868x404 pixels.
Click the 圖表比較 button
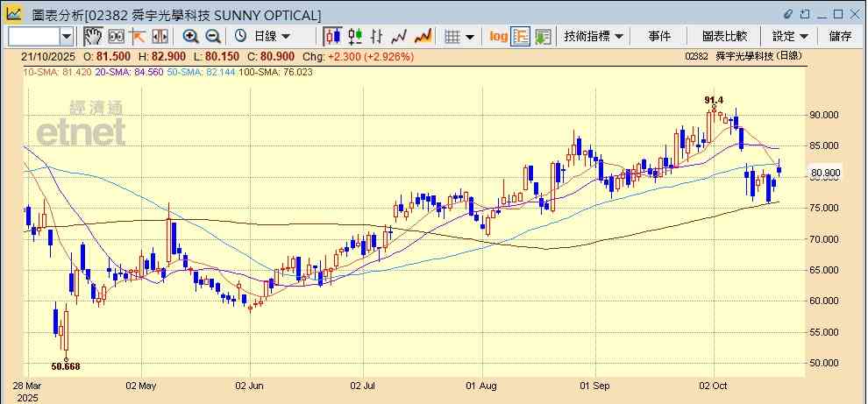pos(724,36)
